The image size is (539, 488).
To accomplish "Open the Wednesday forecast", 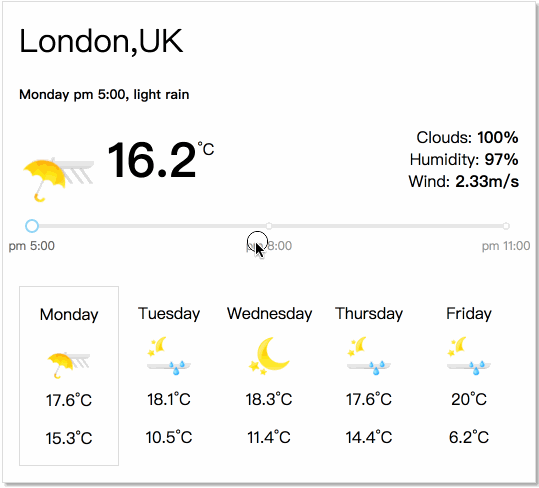I will 269,376.
